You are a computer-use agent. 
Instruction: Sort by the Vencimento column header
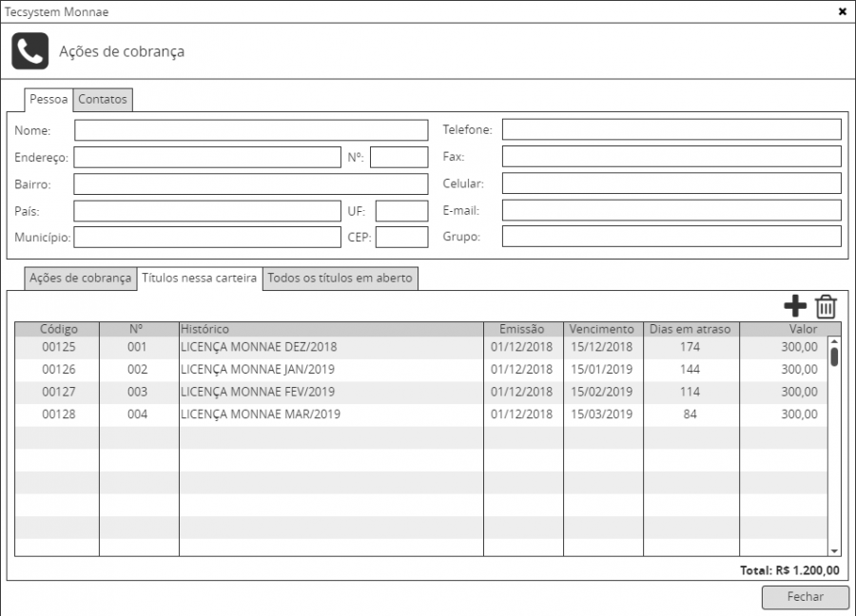601,329
